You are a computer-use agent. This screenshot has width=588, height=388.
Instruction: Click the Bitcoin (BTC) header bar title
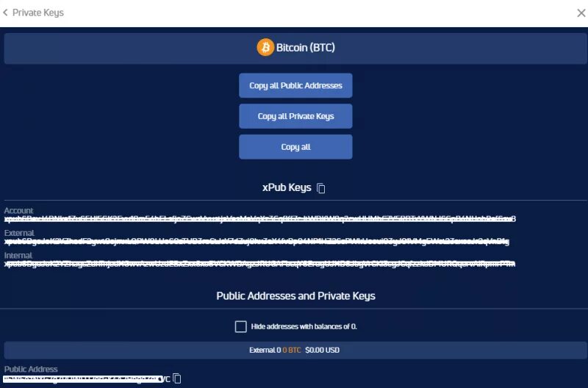pos(305,48)
